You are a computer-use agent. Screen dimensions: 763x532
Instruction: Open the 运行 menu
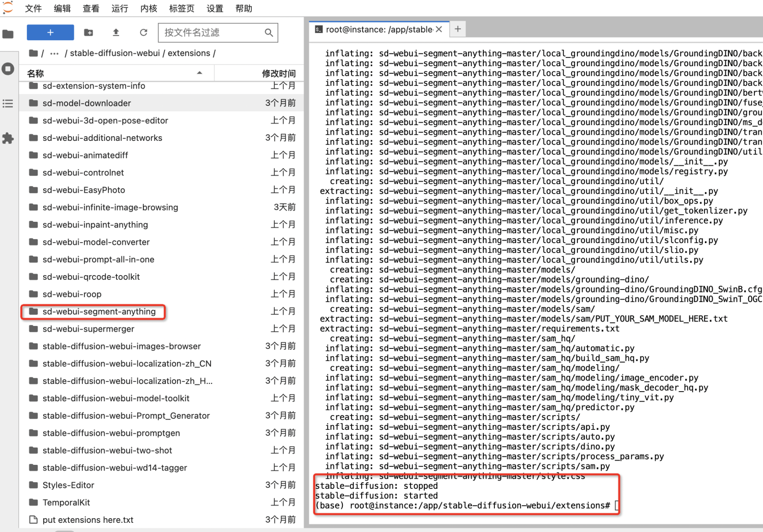tap(120, 8)
